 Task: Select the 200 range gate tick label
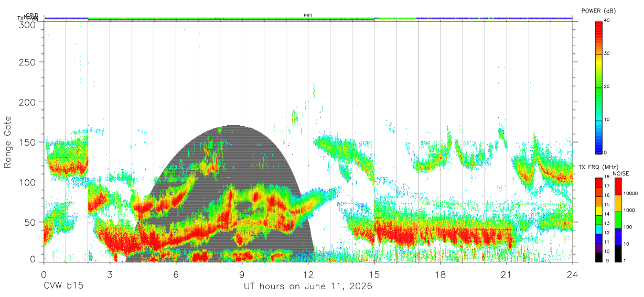[27, 102]
